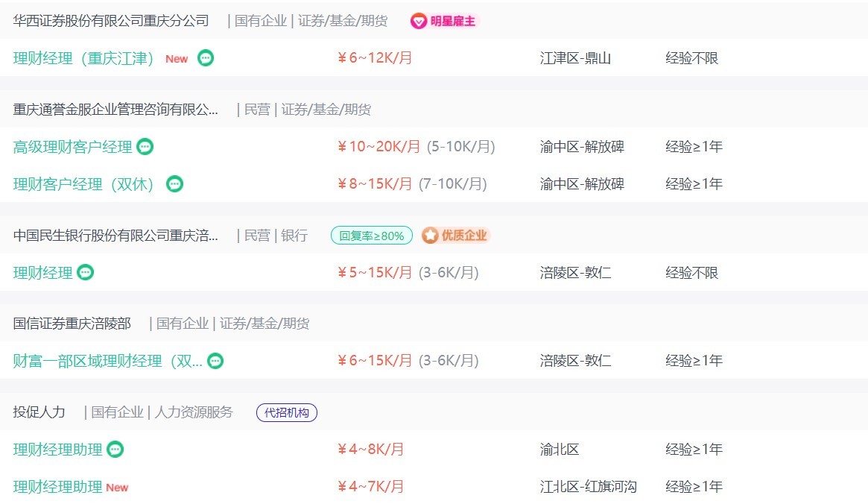Open company 中国民生银行股份有限公司重庆涪陵
The height and width of the screenshot is (504, 868).
(115, 236)
